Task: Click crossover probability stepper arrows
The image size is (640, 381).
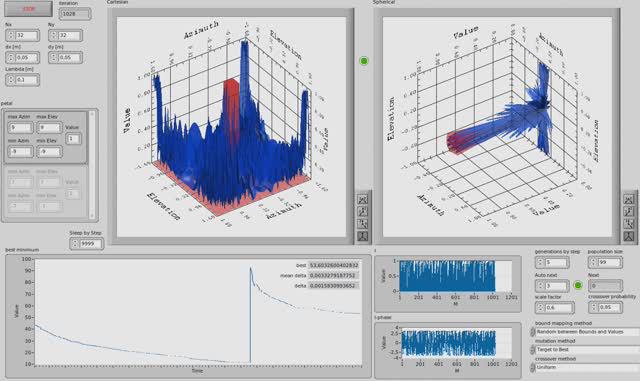Action: pyautogui.click(x=593, y=307)
